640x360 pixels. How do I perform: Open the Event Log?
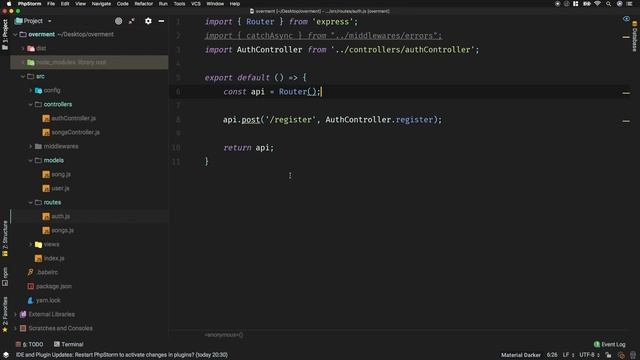609,344
